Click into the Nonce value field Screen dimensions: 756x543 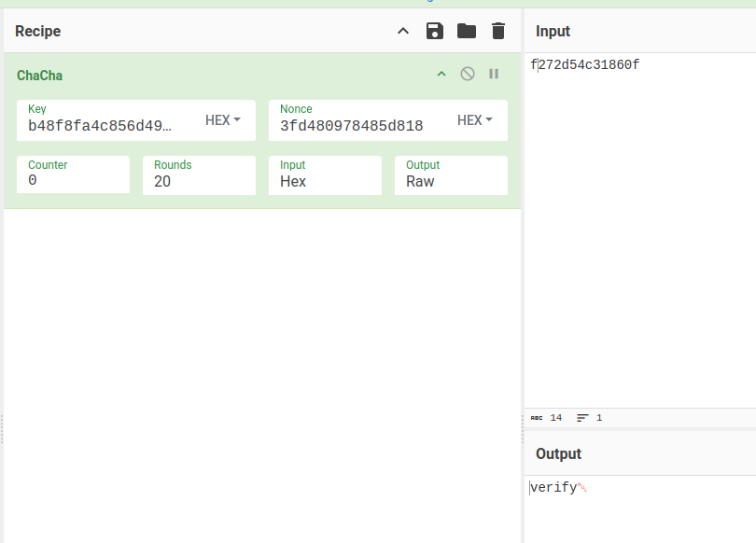[x=352, y=126]
